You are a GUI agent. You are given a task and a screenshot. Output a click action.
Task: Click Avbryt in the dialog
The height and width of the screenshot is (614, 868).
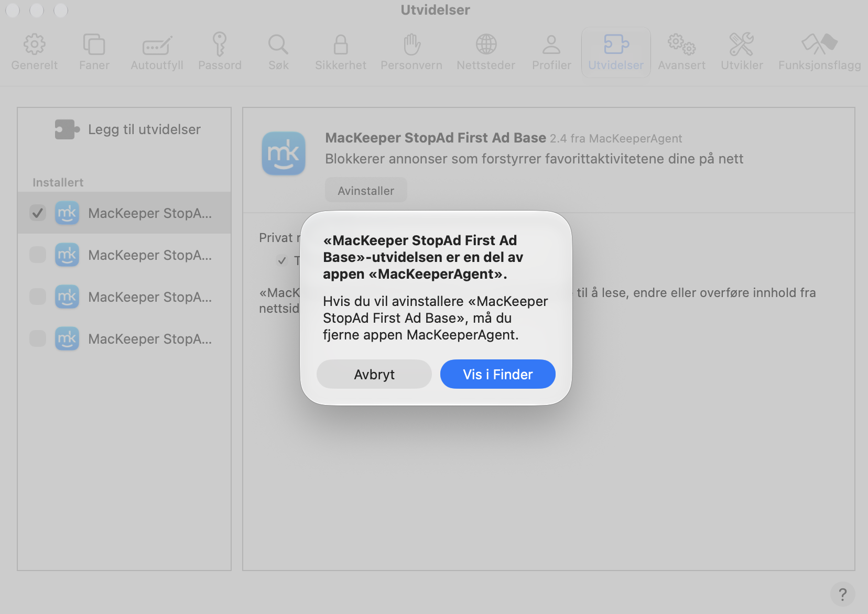coord(374,374)
